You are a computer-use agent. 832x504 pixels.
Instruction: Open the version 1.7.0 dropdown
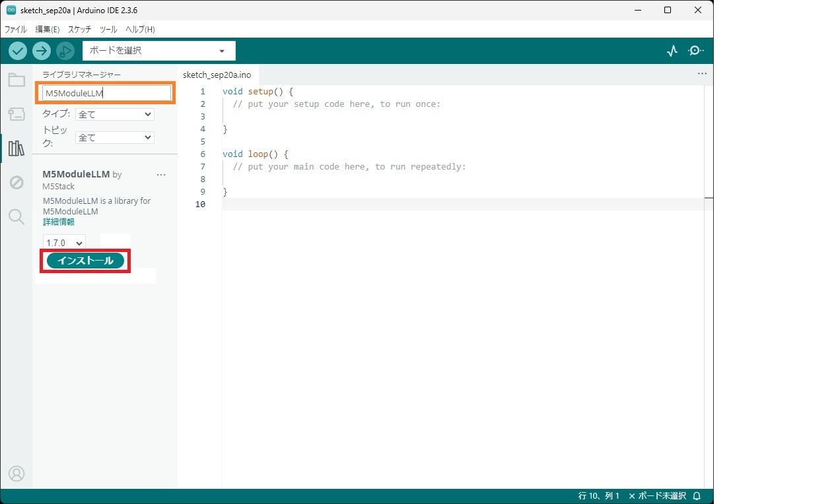(64, 243)
